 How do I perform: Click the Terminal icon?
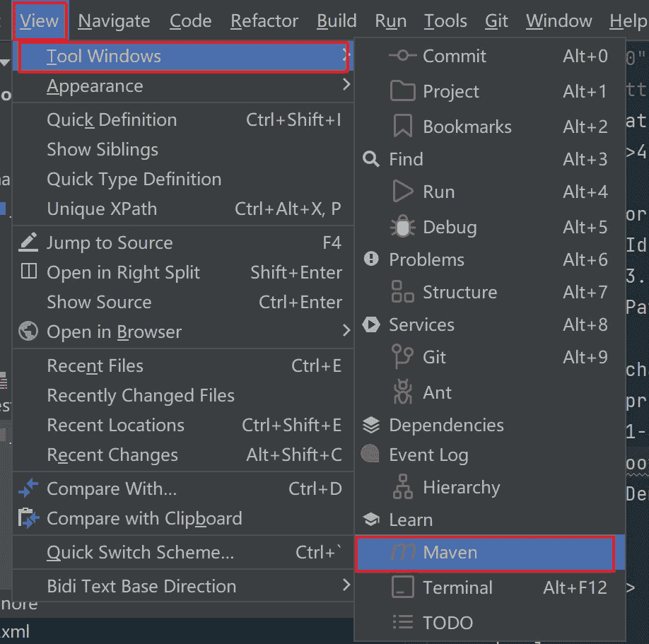pos(402,587)
